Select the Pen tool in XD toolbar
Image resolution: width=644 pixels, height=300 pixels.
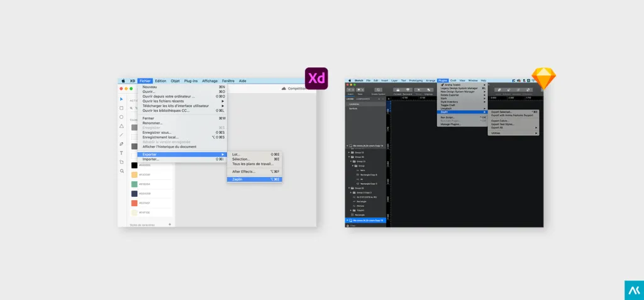[x=121, y=144]
